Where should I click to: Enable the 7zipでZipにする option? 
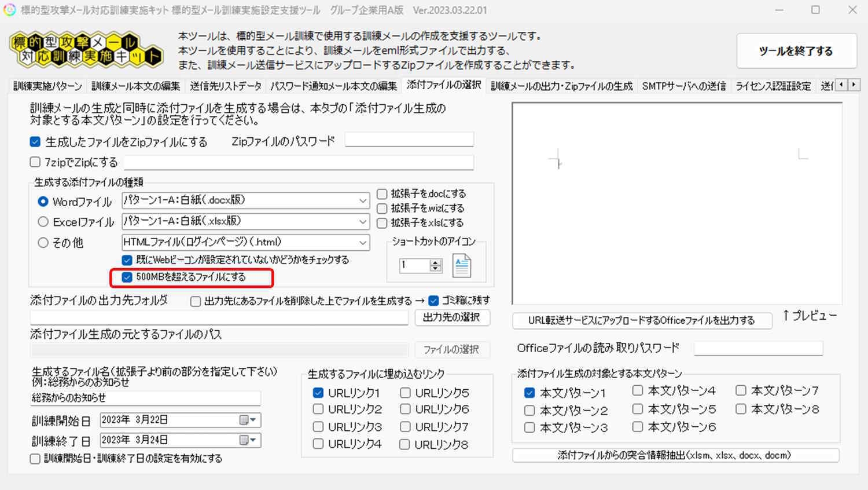click(x=35, y=162)
